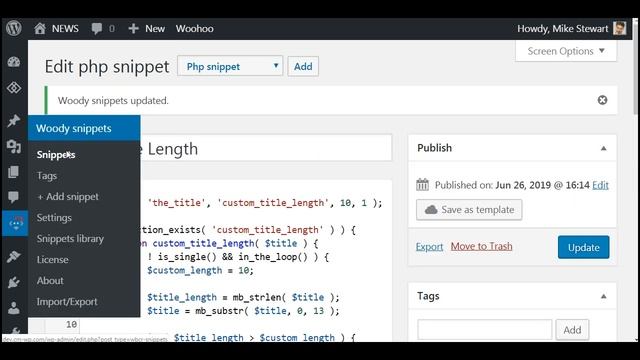Open Woody snippets sidebar icon

coord(15,223)
